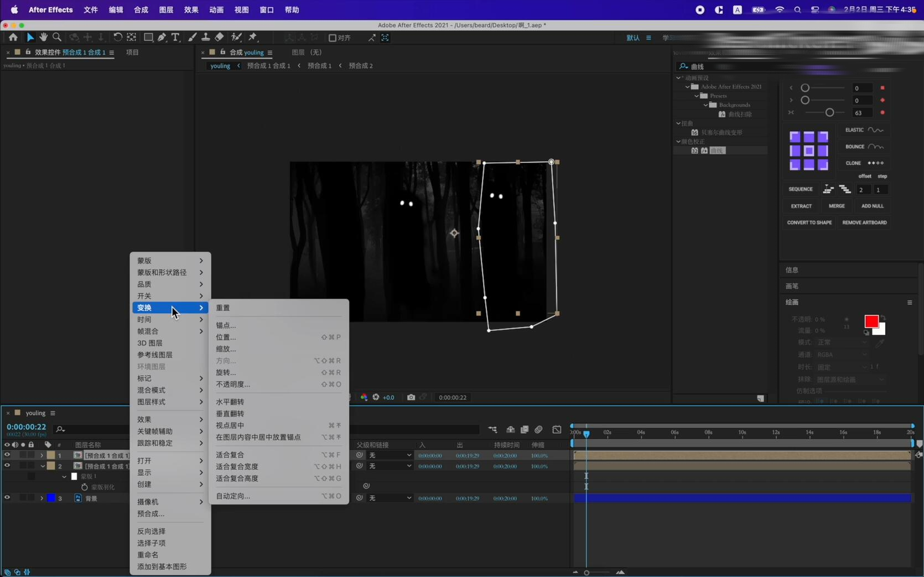Hide the 背景 layer with its eye toggle
The image size is (924, 577).
(7, 497)
